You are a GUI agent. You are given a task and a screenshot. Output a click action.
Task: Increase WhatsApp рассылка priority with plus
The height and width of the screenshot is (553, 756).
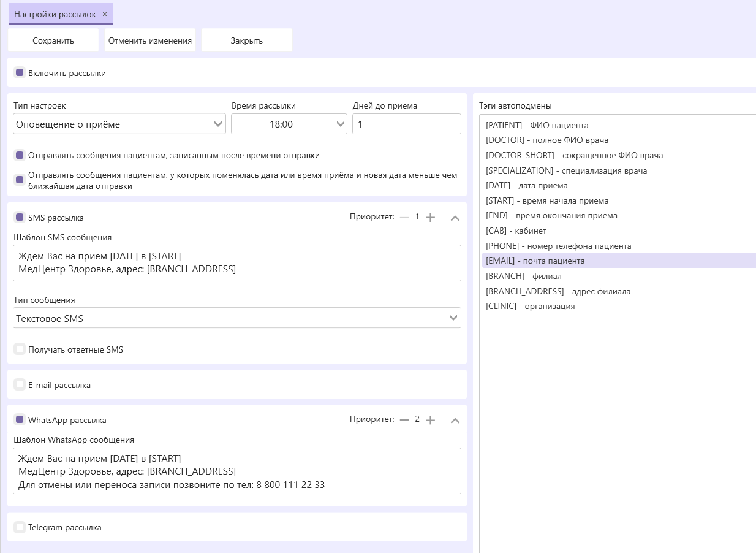click(431, 420)
